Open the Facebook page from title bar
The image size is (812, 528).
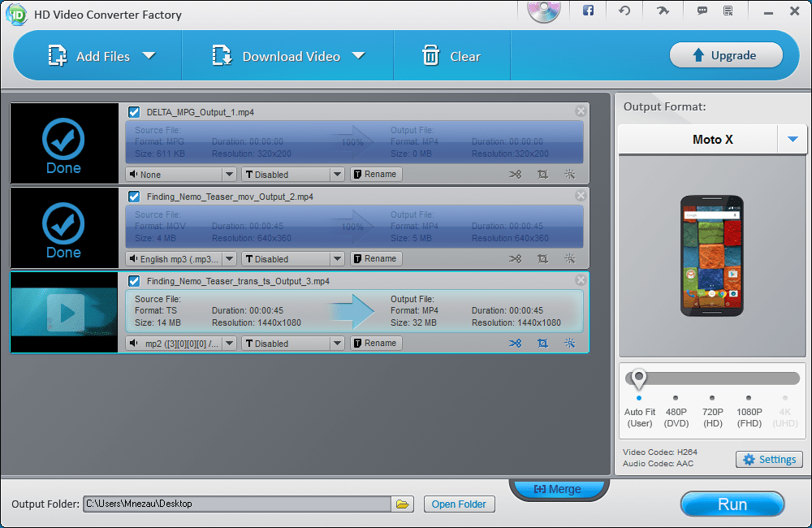[x=587, y=11]
